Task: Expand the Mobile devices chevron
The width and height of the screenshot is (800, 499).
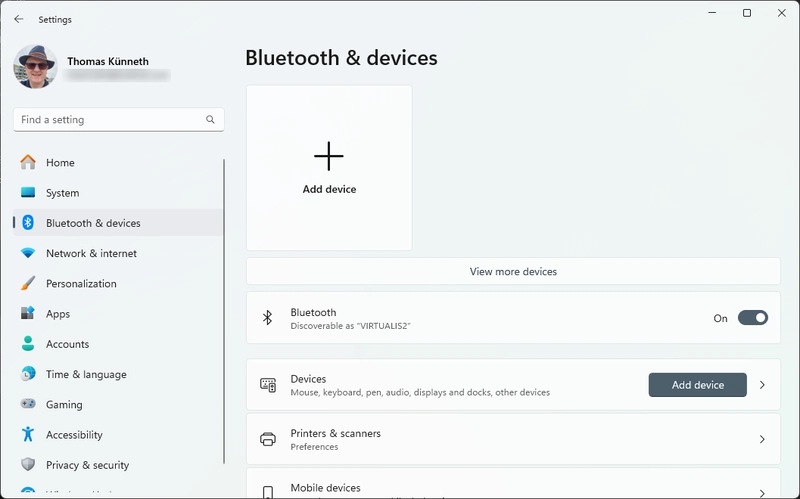Action: coord(762,493)
